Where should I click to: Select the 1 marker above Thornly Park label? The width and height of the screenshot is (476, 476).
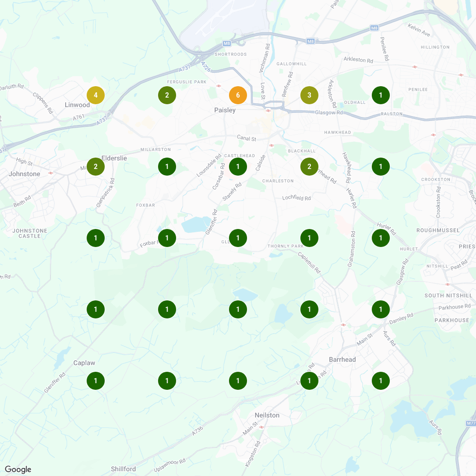pyautogui.click(x=309, y=238)
